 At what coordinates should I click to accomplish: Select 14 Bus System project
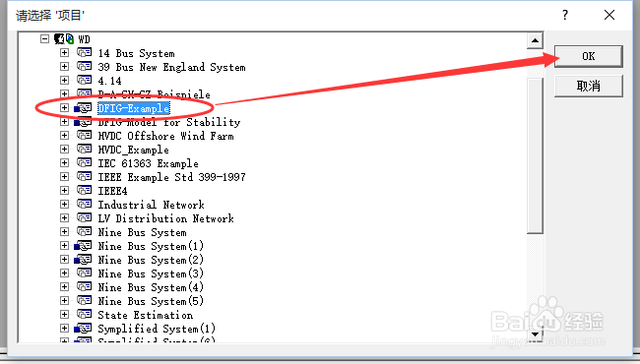coord(136,53)
